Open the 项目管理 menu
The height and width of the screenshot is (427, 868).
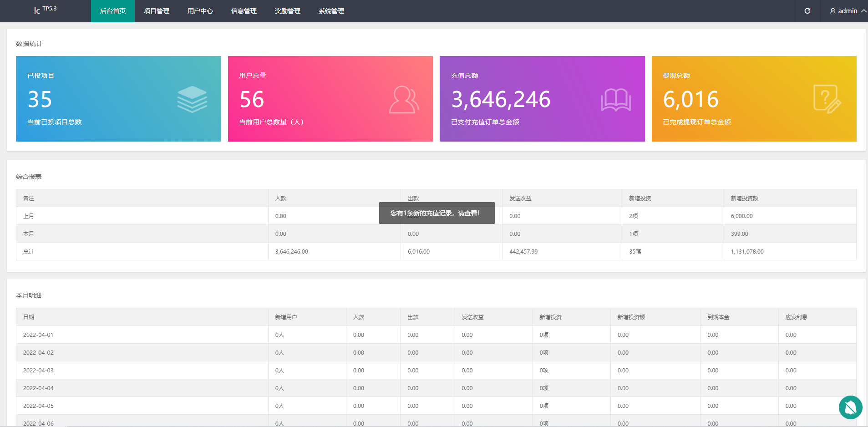click(x=157, y=11)
